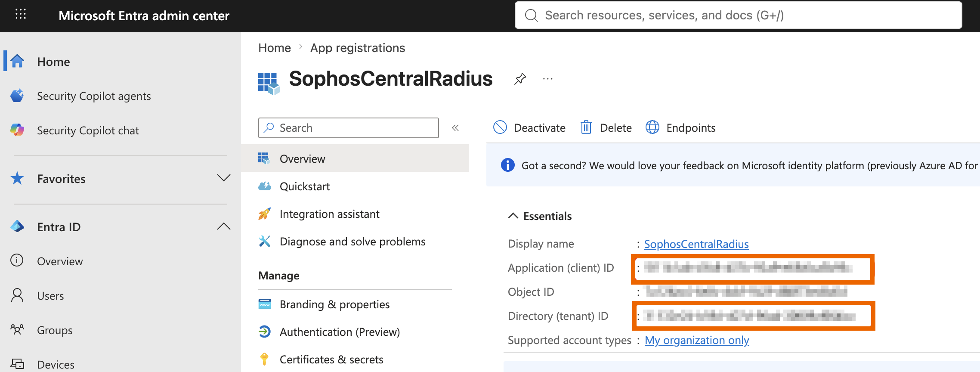Image resolution: width=980 pixels, height=372 pixels.
Task: Pin SophosCentralRadius with the pin icon
Action: pyautogui.click(x=520, y=79)
